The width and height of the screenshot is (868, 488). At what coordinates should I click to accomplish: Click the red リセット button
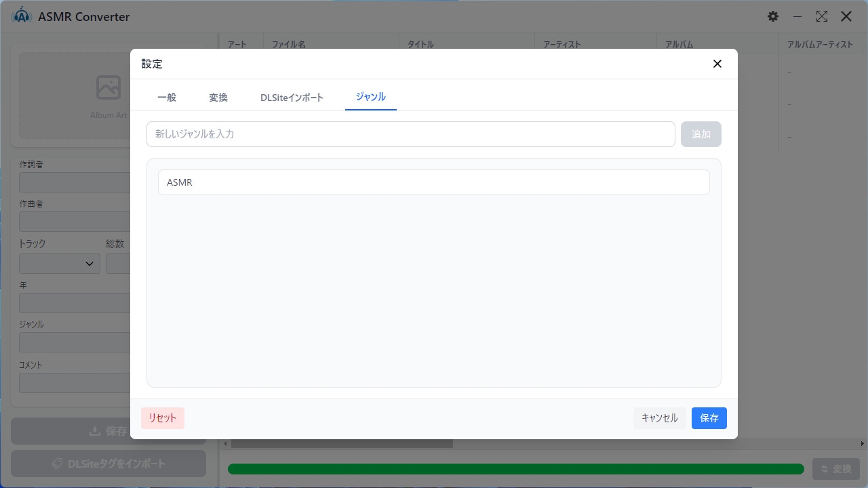click(x=163, y=418)
